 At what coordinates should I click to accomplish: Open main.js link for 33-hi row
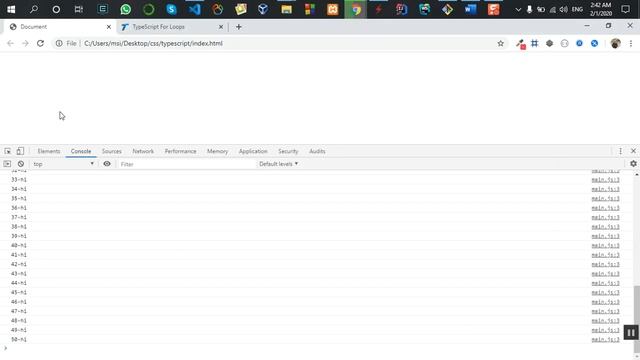click(605, 180)
